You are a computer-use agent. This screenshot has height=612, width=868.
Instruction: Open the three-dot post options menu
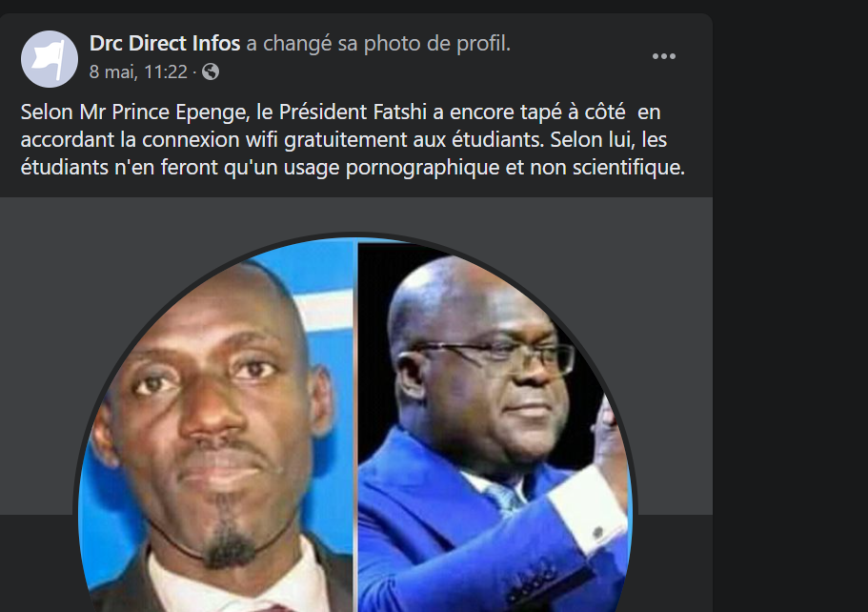click(664, 56)
